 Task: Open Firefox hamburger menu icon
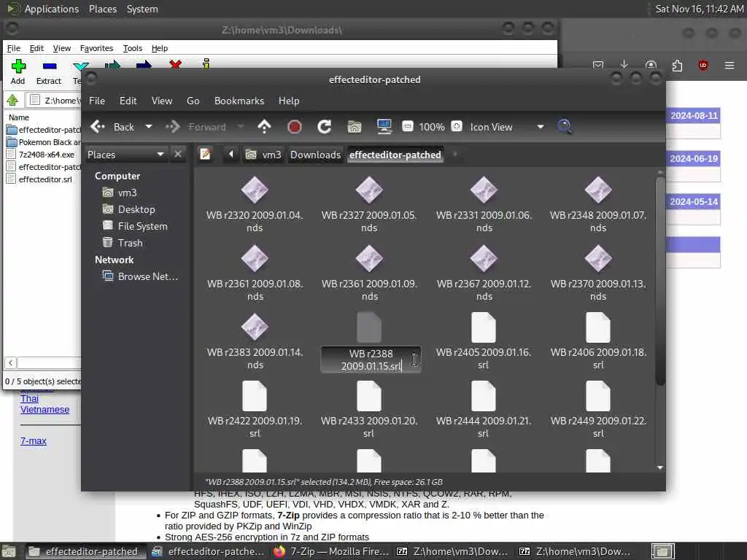point(729,65)
